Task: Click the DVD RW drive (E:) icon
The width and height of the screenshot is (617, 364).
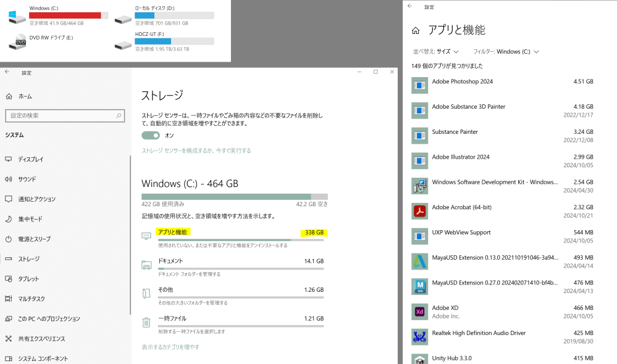Action: click(17, 42)
